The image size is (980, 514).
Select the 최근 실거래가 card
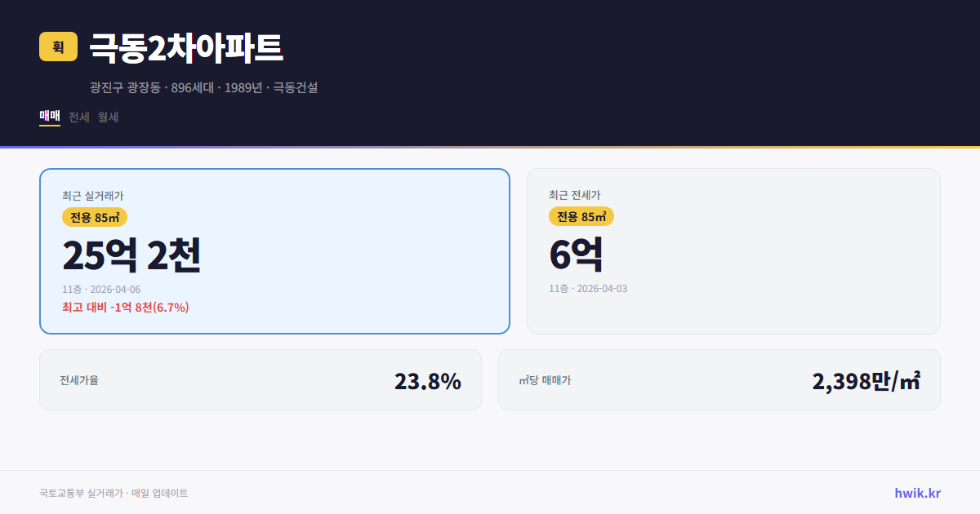pyautogui.click(x=274, y=250)
